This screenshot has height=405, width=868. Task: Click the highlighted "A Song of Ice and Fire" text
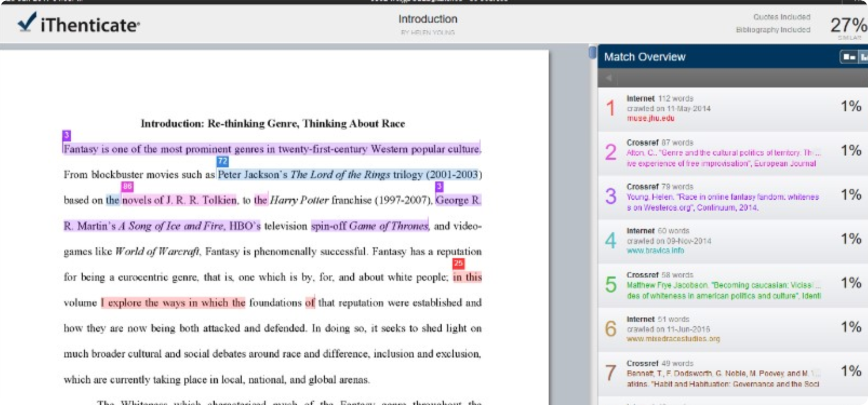click(171, 226)
